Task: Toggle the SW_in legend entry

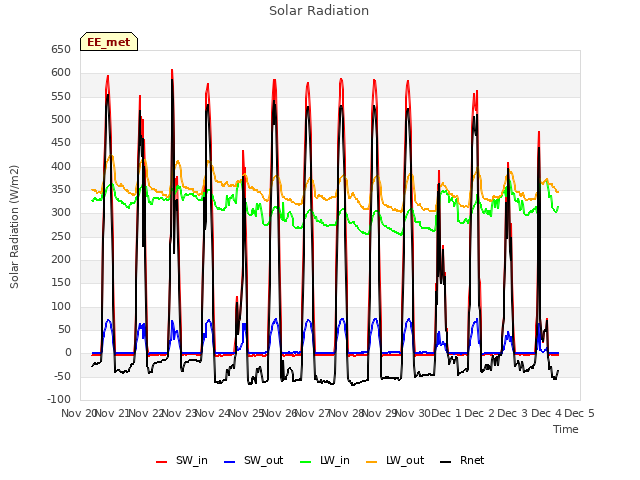Action: [182, 460]
